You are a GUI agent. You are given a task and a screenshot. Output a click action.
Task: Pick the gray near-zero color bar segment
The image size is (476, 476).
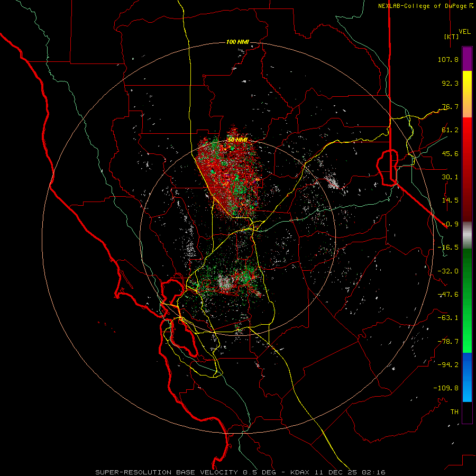(x=467, y=234)
